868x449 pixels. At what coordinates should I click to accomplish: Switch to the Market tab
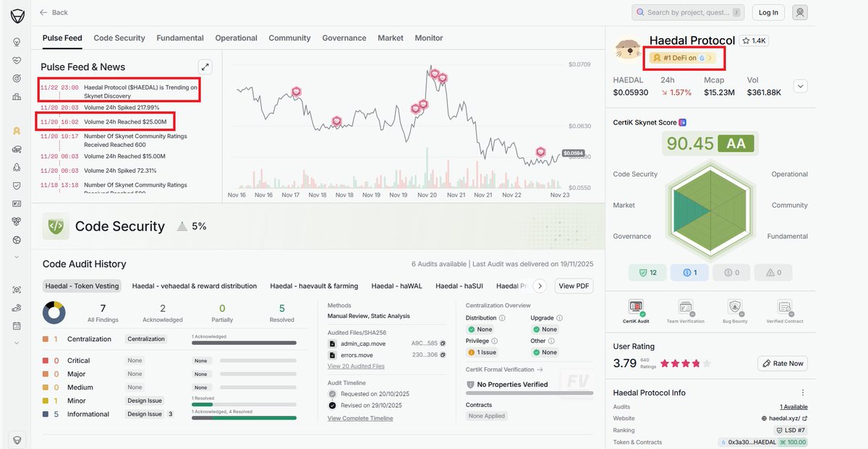coord(391,38)
